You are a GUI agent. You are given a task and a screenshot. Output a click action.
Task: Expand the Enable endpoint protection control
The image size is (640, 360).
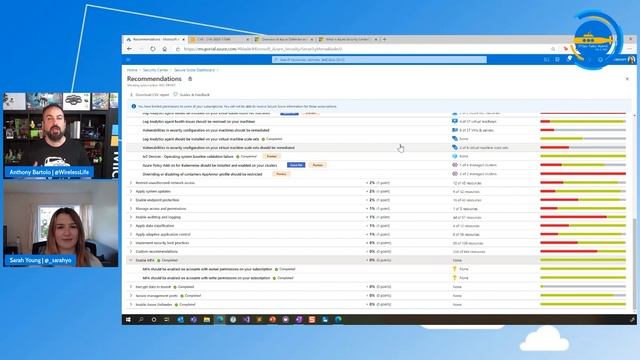point(131,200)
